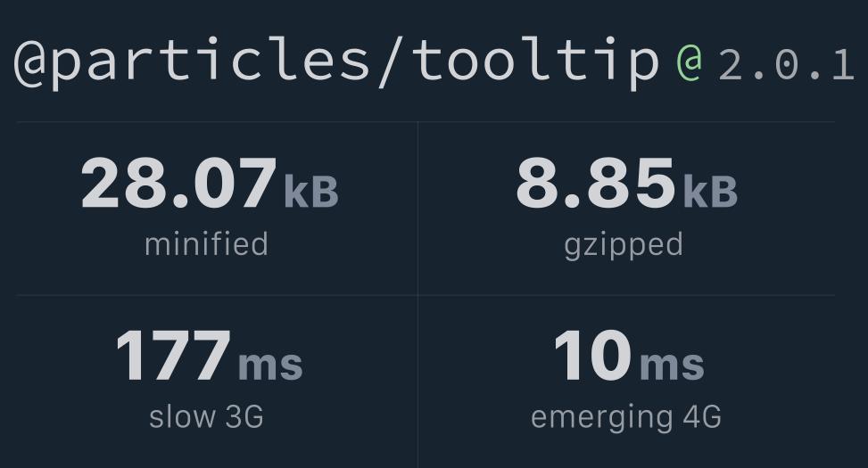Click the vertical divider between the minified and gzipped stats
This screenshot has height=468, width=868.
click(418, 208)
